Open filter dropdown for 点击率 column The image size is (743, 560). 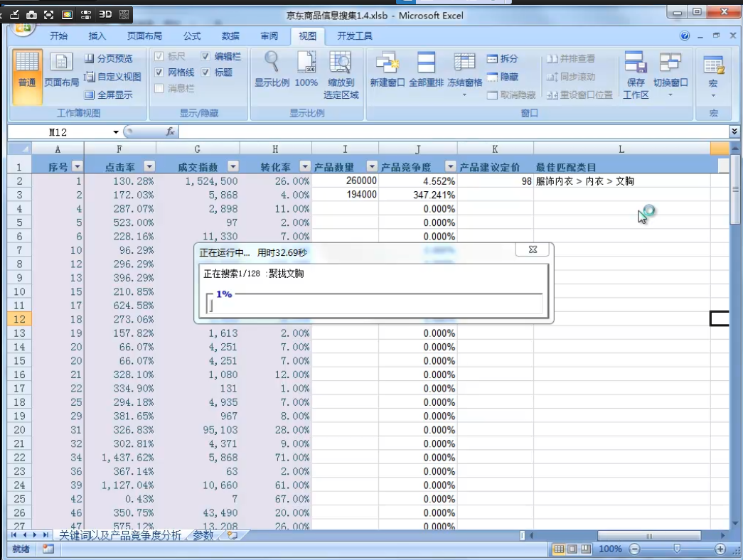[149, 166]
